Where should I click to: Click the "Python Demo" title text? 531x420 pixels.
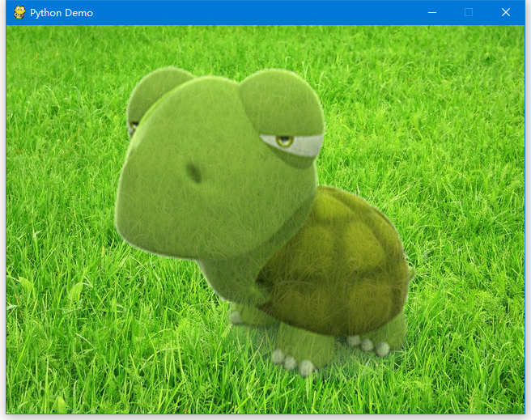coord(62,13)
